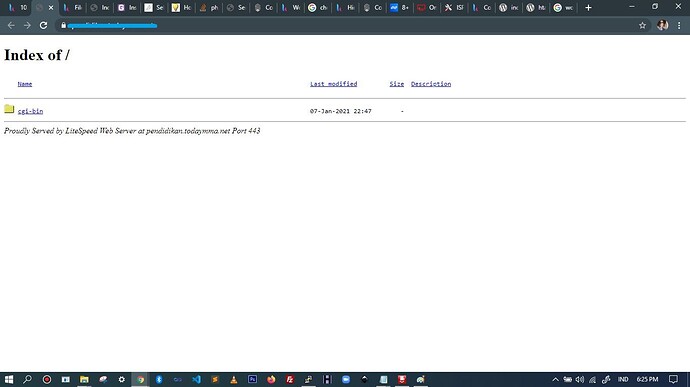Click the 'Index of /' heading
Screen dimensions: 690x387
tap(37, 55)
